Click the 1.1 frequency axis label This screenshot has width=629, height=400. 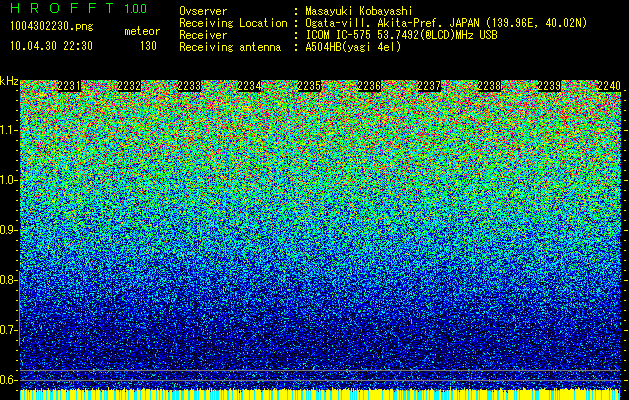pyautogui.click(x=8, y=130)
